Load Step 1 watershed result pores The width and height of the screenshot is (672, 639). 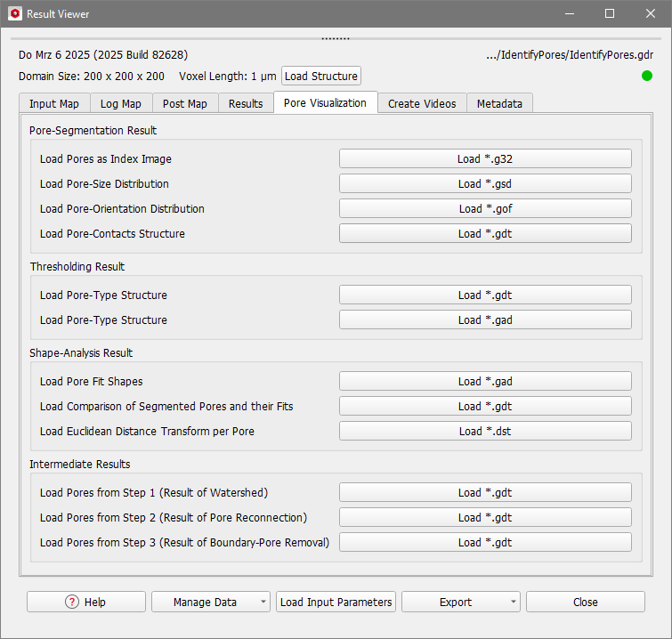pyautogui.click(x=485, y=492)
